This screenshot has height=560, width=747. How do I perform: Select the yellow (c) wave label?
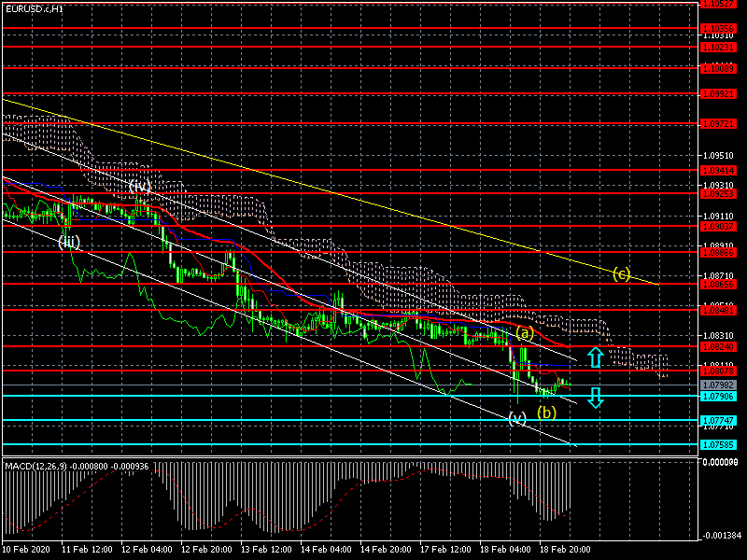point(621,273)
